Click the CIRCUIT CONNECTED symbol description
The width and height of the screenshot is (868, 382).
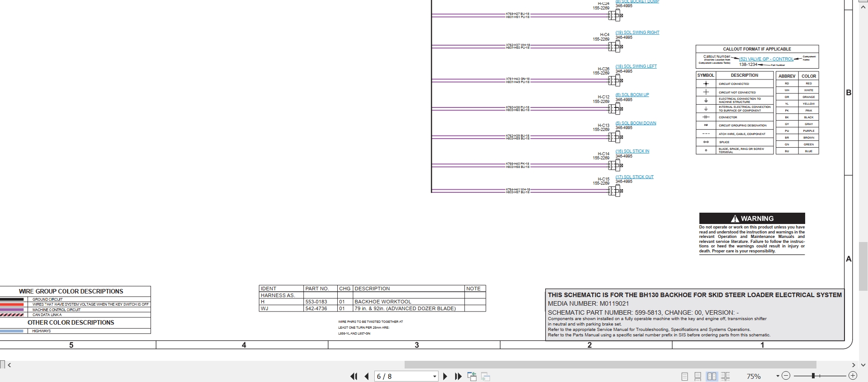click(734, 84)
